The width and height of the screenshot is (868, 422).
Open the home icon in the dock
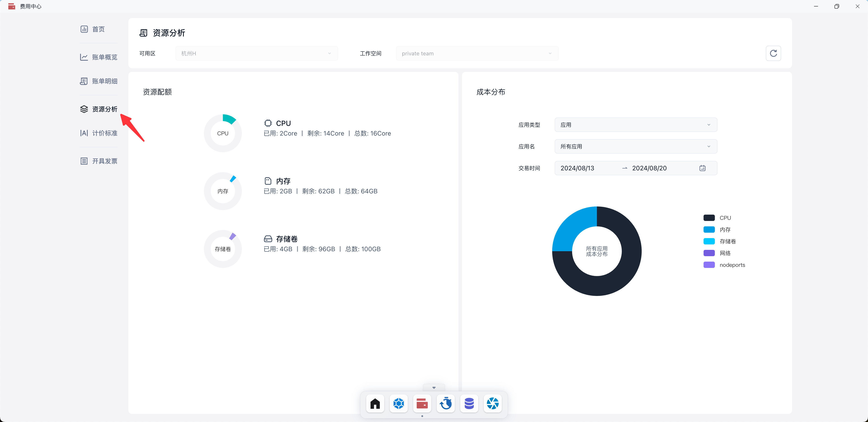point(375,403)
